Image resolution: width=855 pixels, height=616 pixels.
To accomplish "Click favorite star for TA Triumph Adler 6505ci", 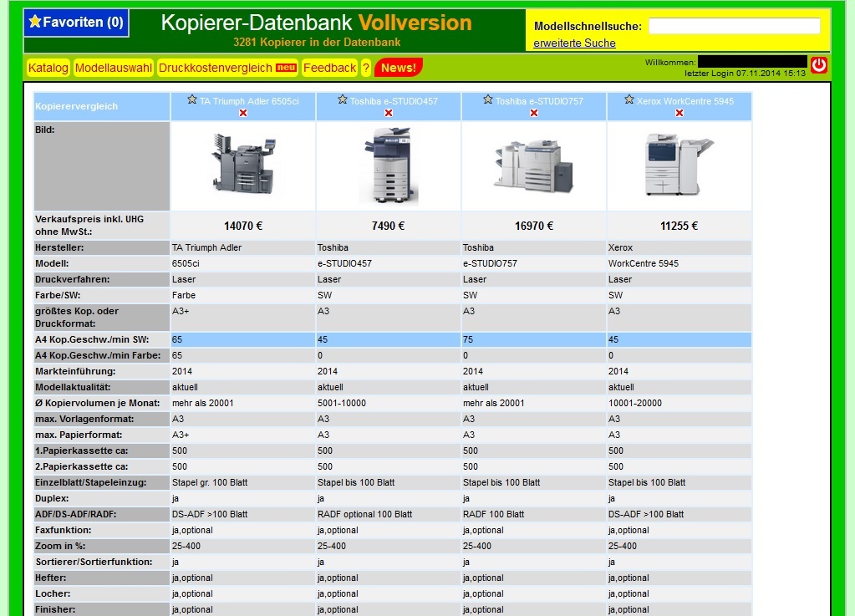I will (192, 99).
